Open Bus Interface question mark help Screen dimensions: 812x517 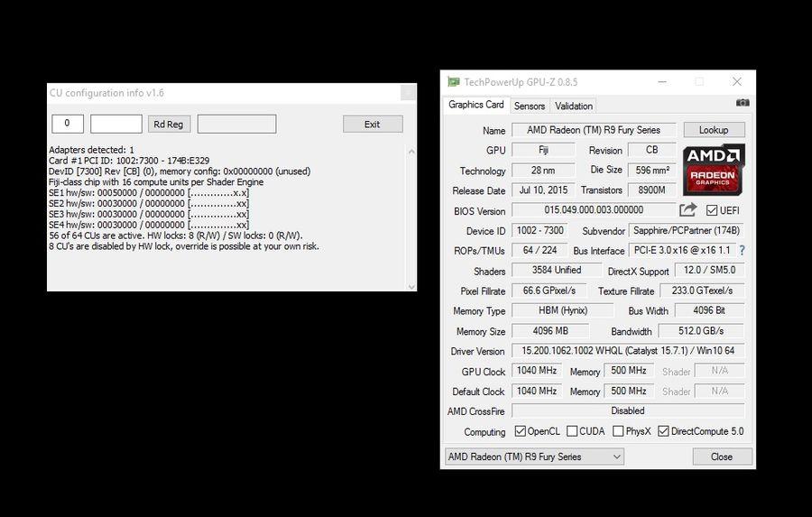[743, 250]
